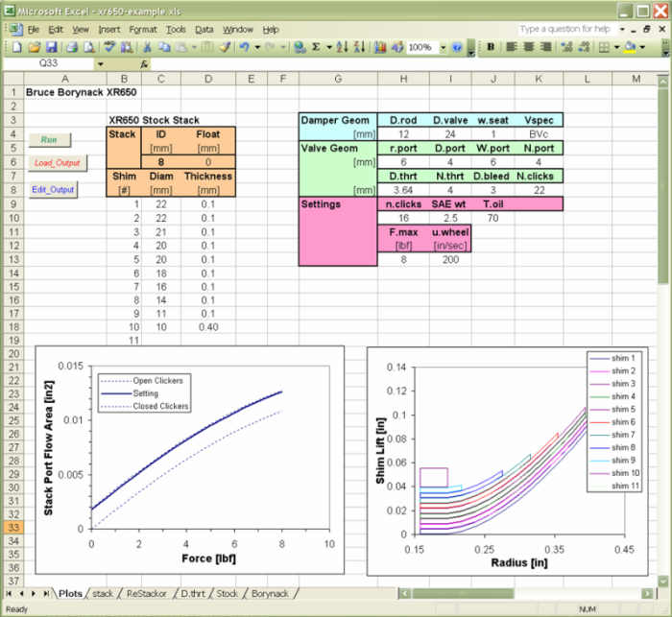Click the Research toolbar icon
This screenshot has height=617, width=672.
point(127,47)
